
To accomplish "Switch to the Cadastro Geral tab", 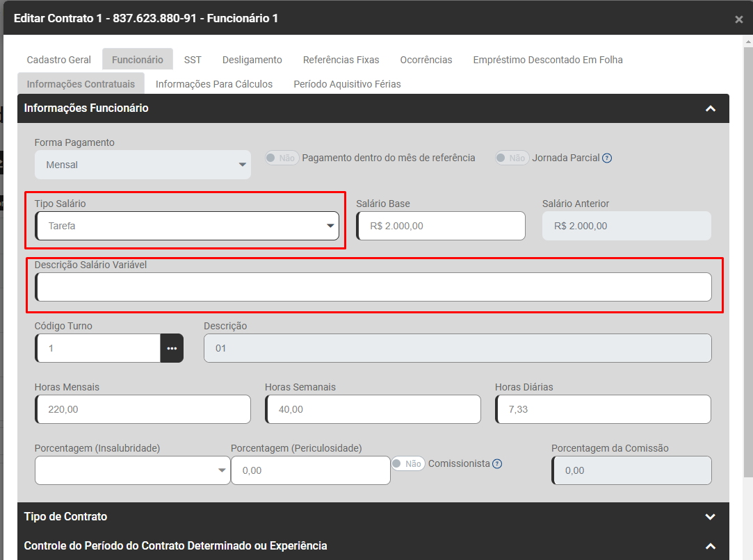I will click(59, 60).
